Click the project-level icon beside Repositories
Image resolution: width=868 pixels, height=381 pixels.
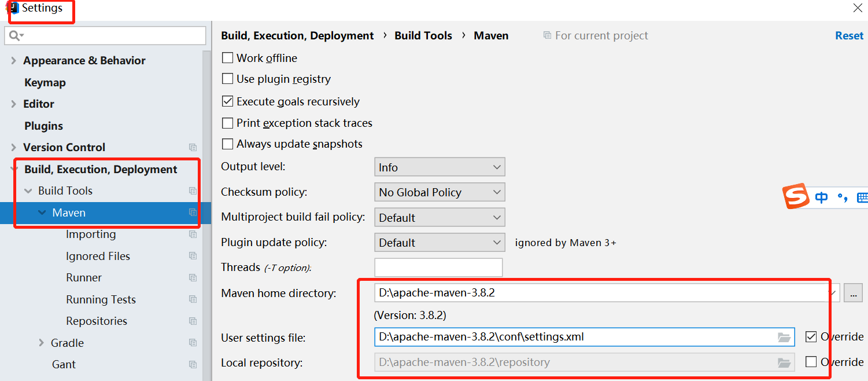193,321
